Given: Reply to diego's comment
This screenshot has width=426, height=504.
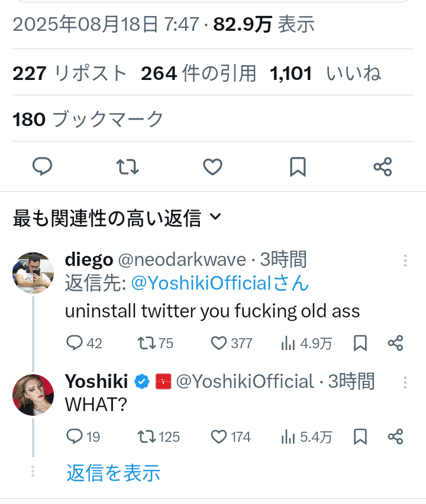Looking at the screenshot, I should coord(75,343).
